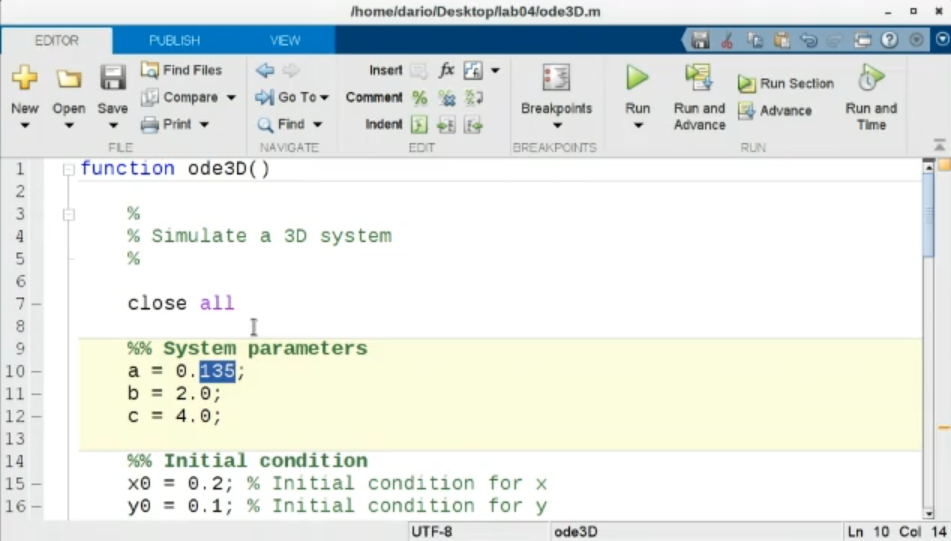The height and width of the screenshot is (541, 951).
Task: Click the New file plus icon
Action: [x=24, y=78]
